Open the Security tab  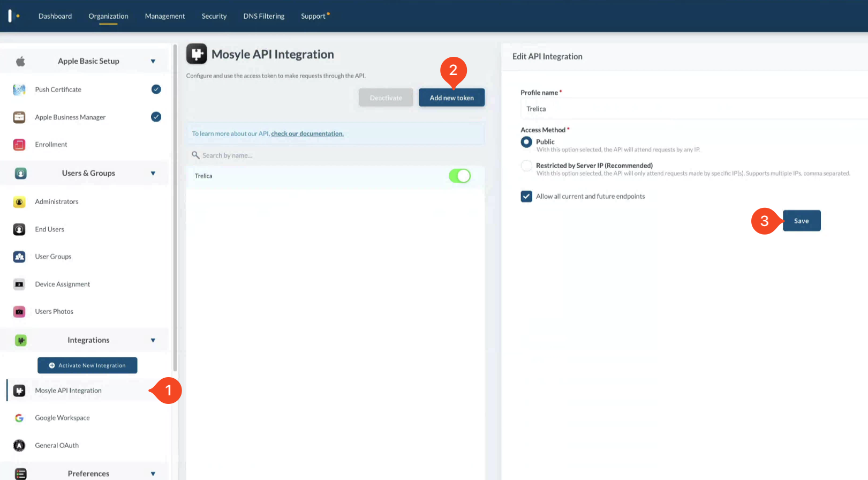pyautogui.click(x=214, y=16)
